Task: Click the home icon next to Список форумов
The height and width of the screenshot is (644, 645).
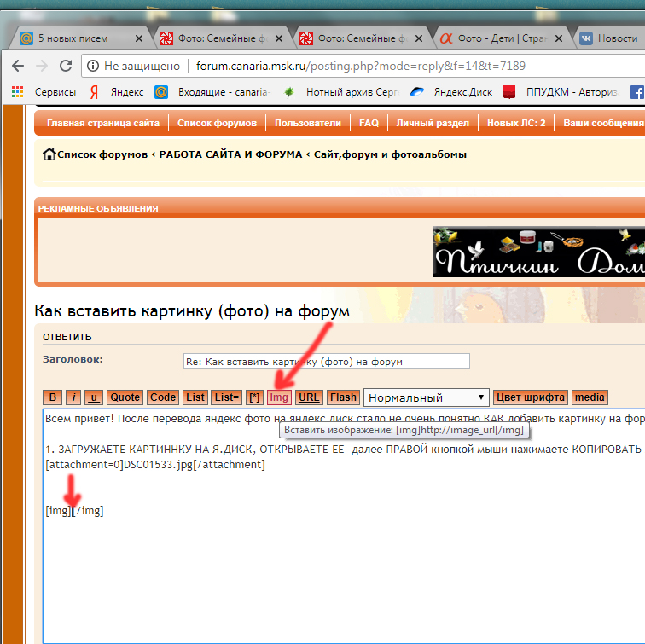Action: [49, 154]
